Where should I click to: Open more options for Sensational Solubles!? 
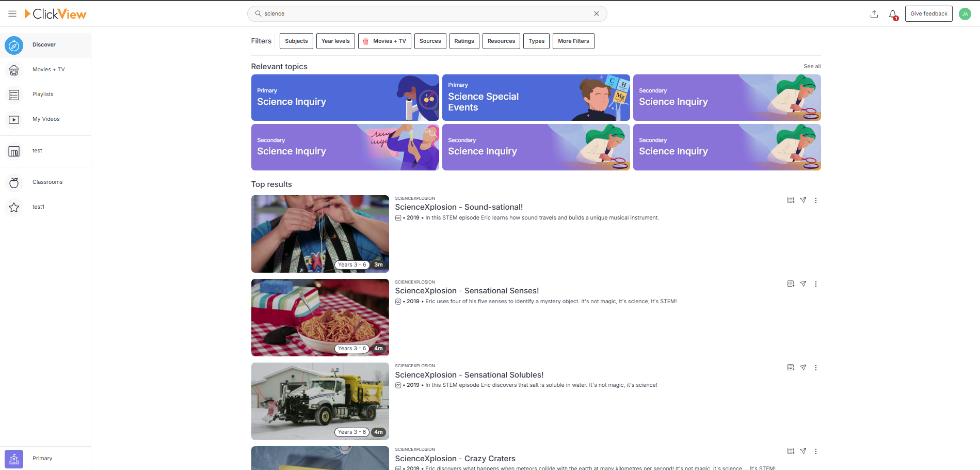(x=816, y=368)
